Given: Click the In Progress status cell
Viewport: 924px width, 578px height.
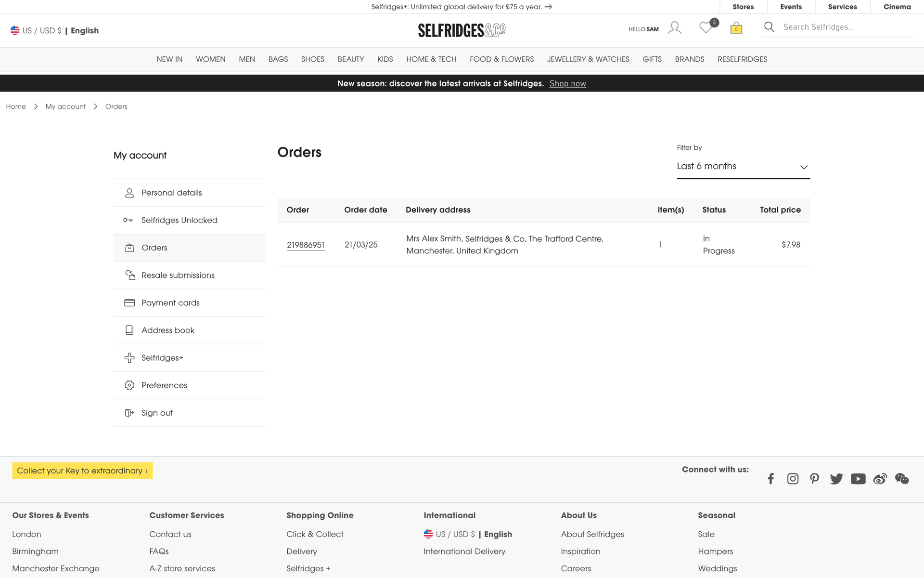Looking at the screenshot, I should (719, 245).
